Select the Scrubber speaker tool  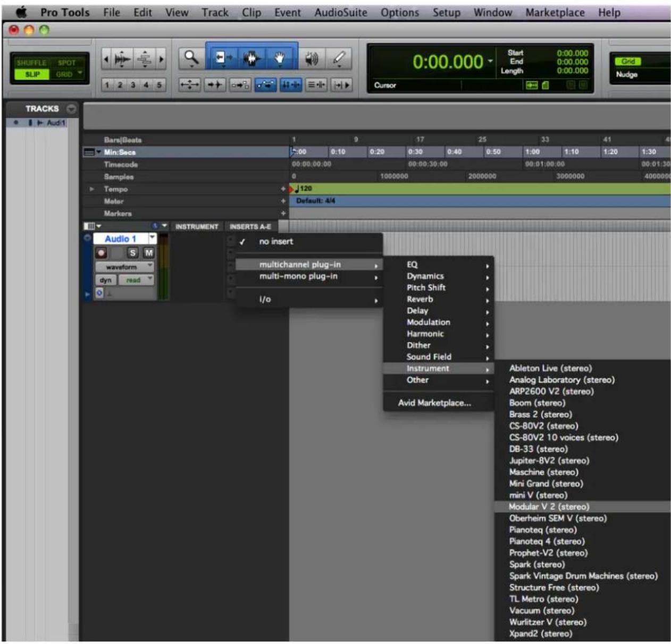click(312, 58)
